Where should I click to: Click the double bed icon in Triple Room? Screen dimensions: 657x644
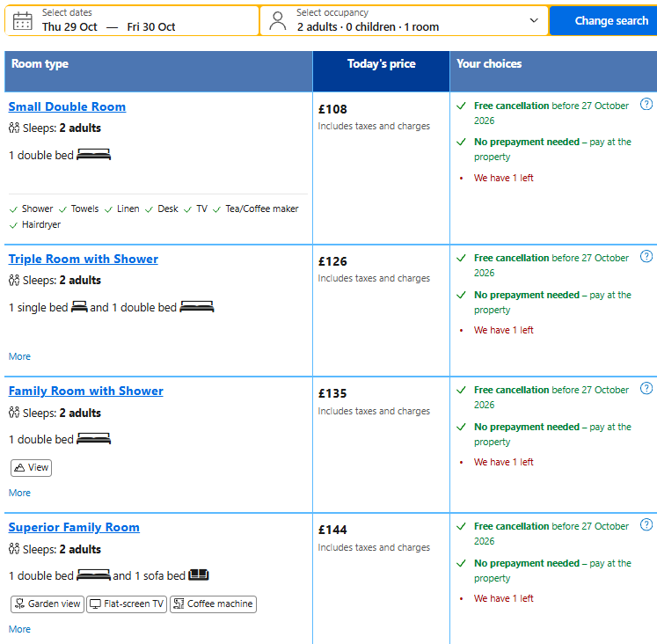coord(197,307)
